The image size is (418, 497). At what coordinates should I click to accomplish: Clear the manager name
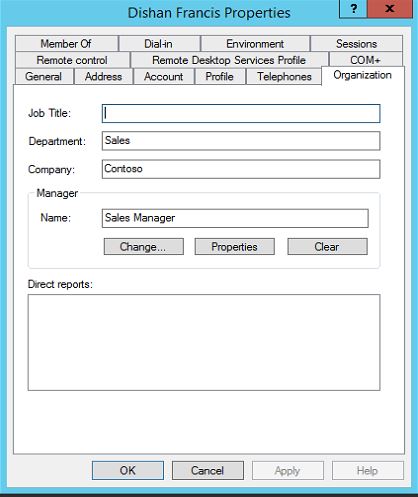click(327, 247)
